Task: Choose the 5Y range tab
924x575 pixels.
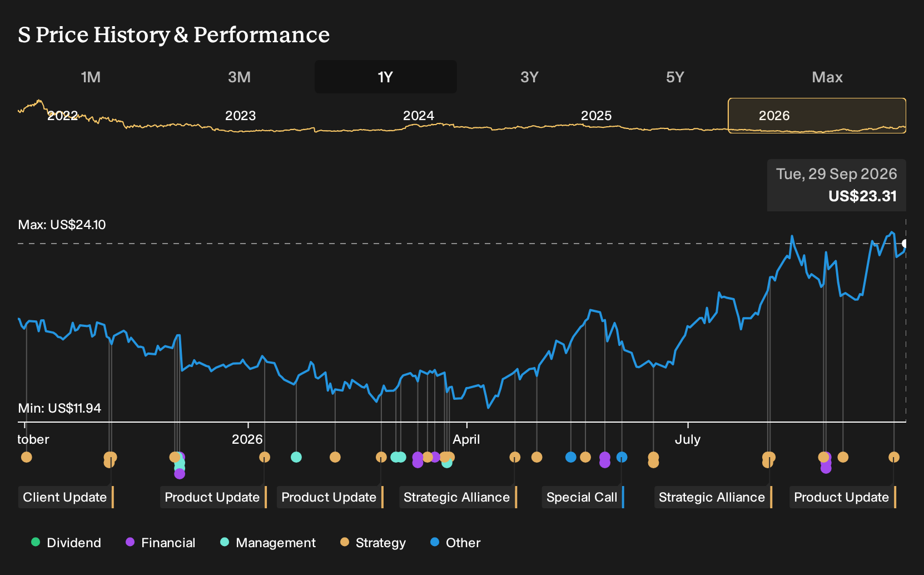Action: [x=675, y=77]
